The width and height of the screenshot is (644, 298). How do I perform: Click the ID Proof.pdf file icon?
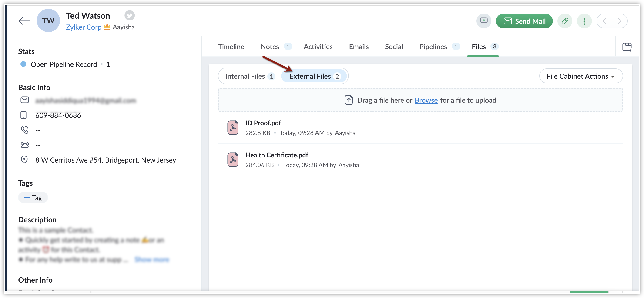pos(233,128)
